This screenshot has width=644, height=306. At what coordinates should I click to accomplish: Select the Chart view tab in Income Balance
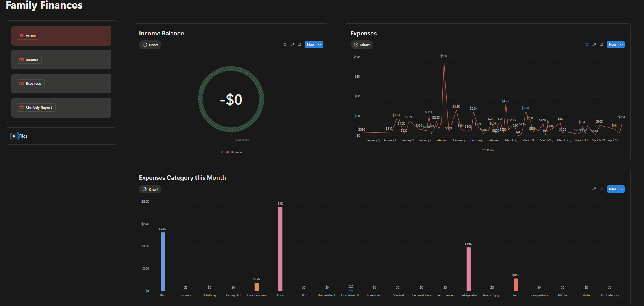point(150,45)
